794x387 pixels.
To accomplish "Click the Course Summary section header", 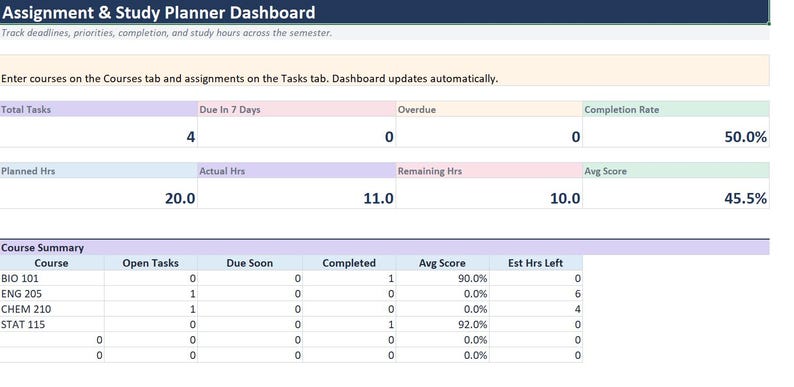I will (x=384, y=248).
